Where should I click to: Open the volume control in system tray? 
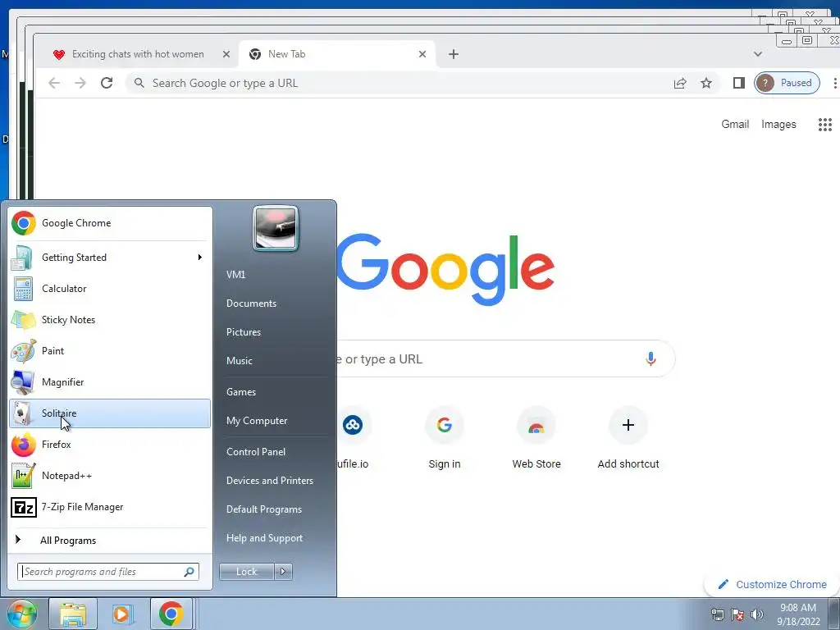[x=757, y=614]
